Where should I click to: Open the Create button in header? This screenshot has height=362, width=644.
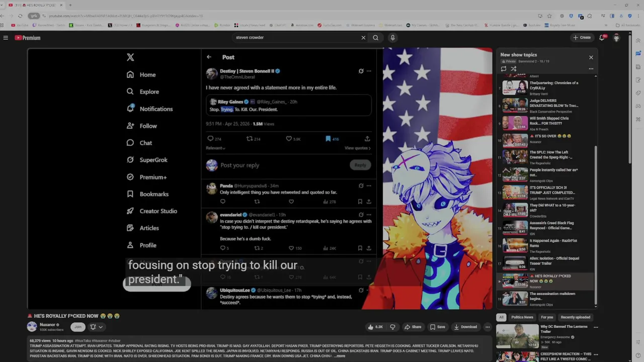[582, 38]
